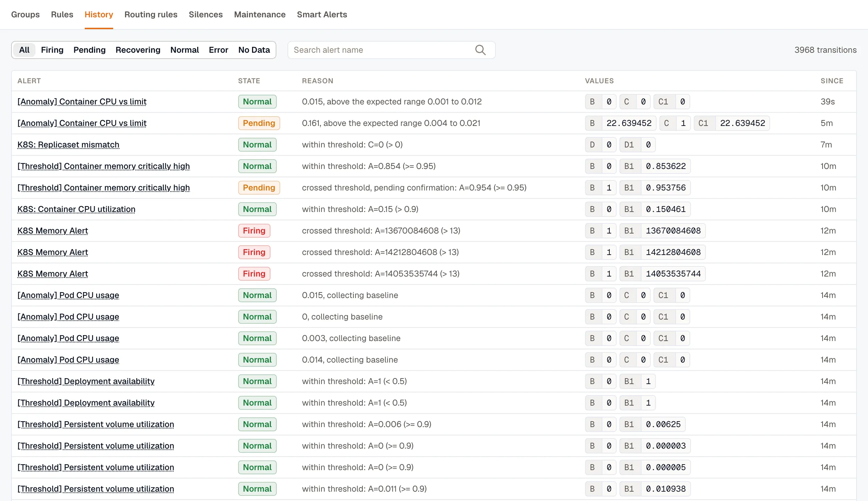This screenshot has height=501, width=868.
Task: Click the value chip 0.150461
Action: coord(655,209)
